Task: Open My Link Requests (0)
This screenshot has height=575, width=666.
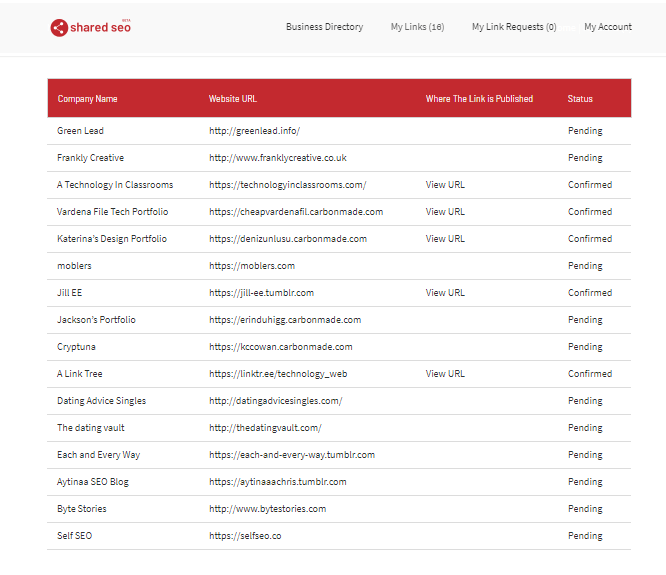Action: 514,27
